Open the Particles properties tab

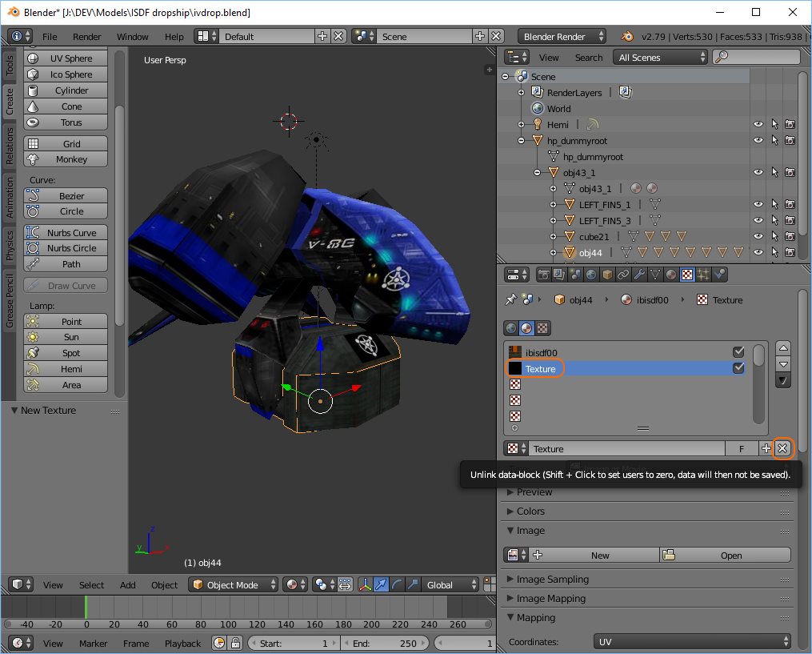pos(702,275)
